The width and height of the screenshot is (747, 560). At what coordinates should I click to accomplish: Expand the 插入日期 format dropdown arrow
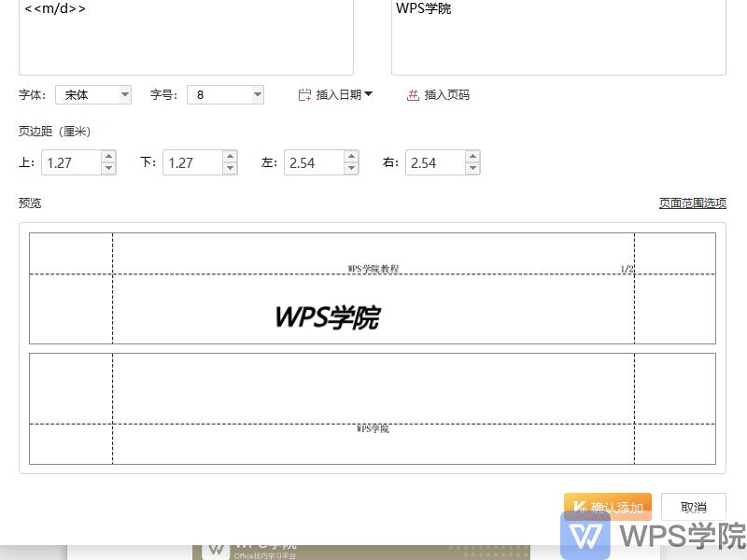tap(368, 94)
